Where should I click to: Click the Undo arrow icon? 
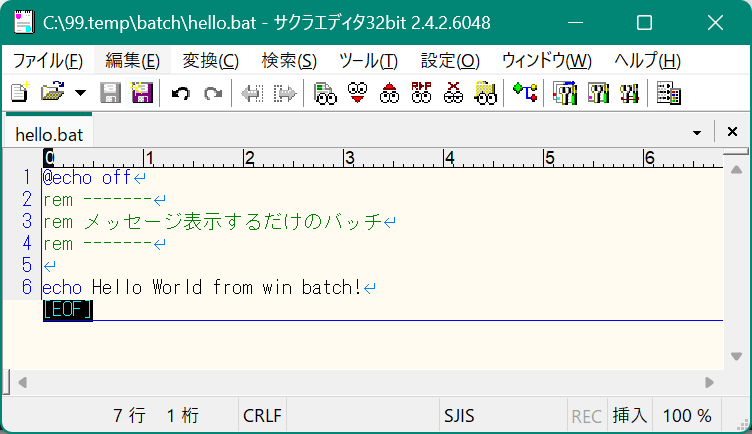(x=181, y=94)
